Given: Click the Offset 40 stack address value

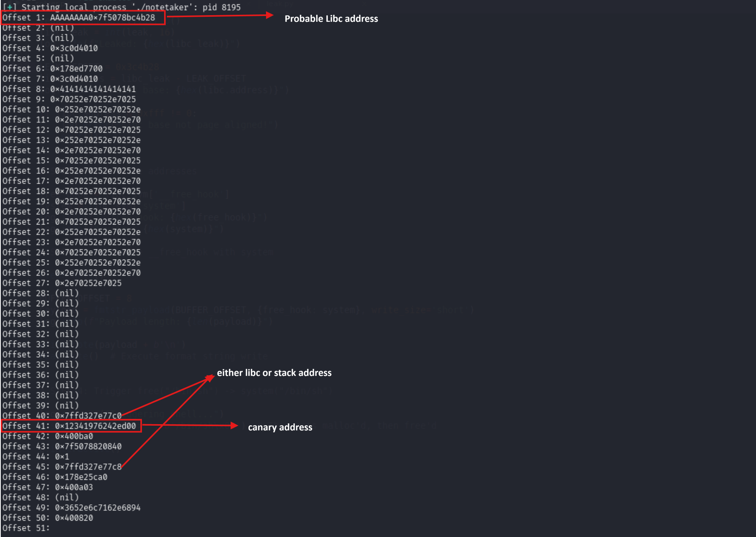Looking at the screenshot, I should (88, 416).
